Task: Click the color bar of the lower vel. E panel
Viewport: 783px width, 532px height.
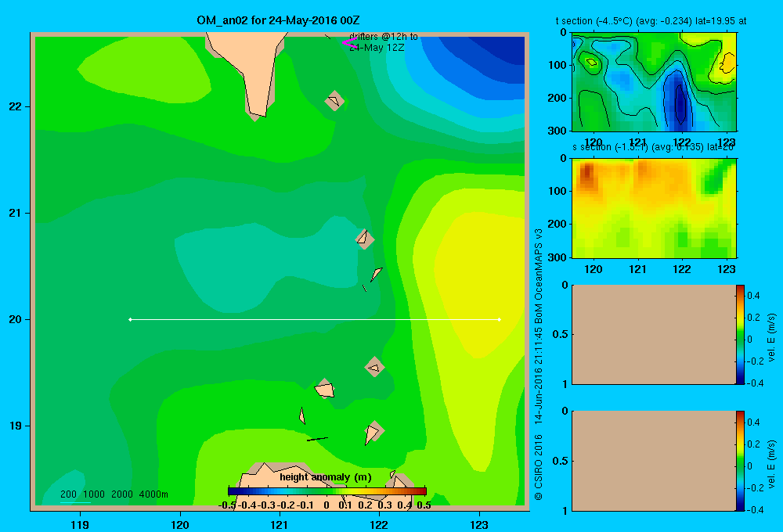Action: (740, 461)
